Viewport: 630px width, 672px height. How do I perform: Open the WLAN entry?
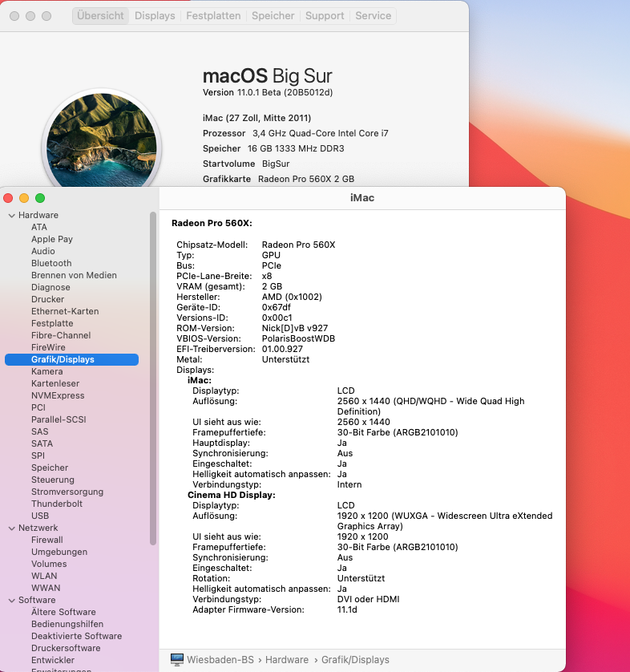[x=44, y=576]
